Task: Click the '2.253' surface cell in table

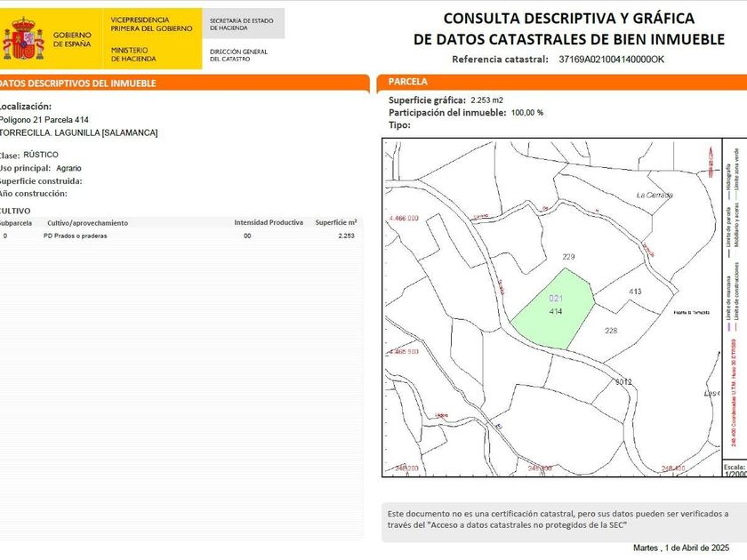Action: click(346, 236)
